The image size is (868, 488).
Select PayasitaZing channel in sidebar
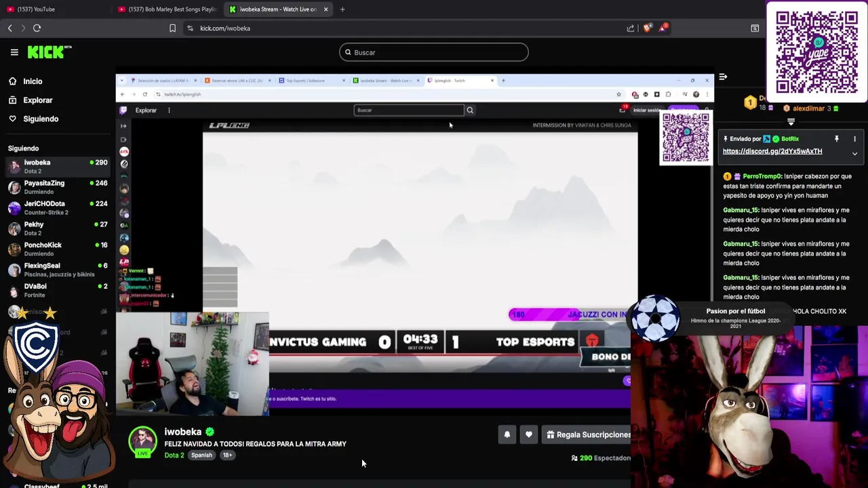pyautogui.click(x=58, y=187)
